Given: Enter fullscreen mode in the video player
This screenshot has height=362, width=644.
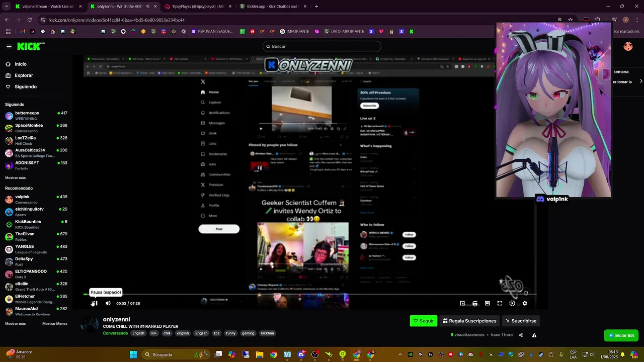Looking at the screenshot, I should pos(500,303).
